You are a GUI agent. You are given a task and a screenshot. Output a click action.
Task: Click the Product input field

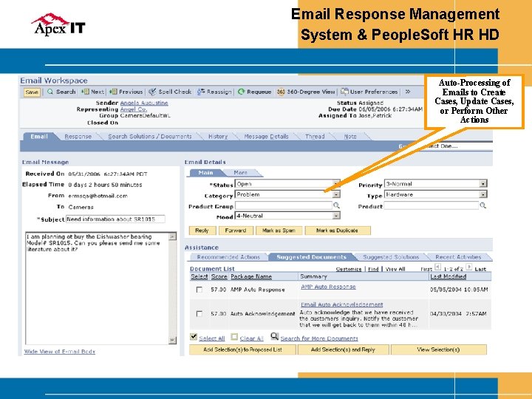tap(432, 205)
